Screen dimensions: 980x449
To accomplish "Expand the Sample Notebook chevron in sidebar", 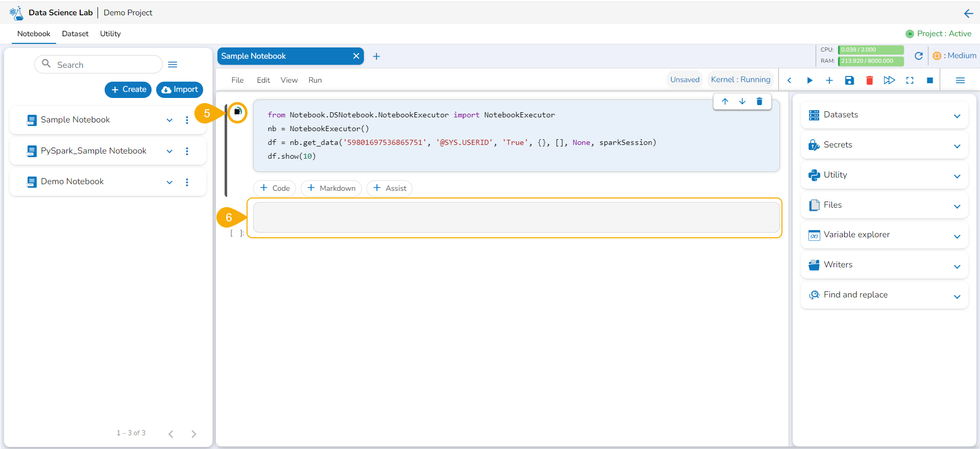I will (x=169, y=120).
